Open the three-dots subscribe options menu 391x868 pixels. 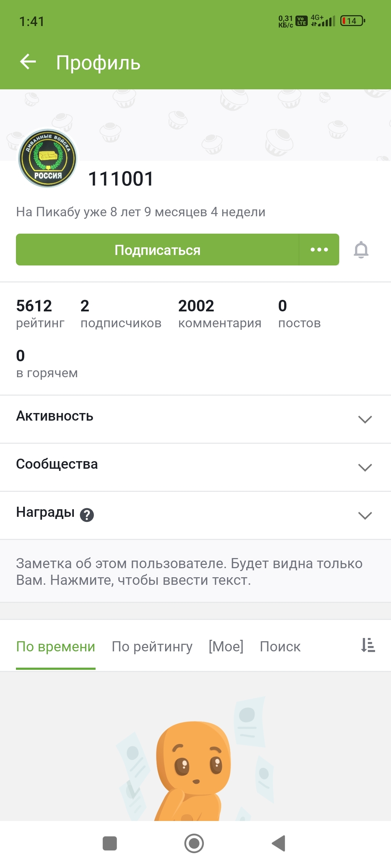pyautogui.click(x=319, y=250)
